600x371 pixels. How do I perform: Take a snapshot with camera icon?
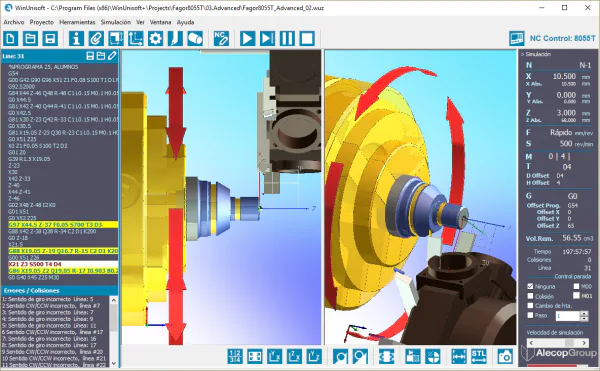pyautogui.click(x=505, y=356)
